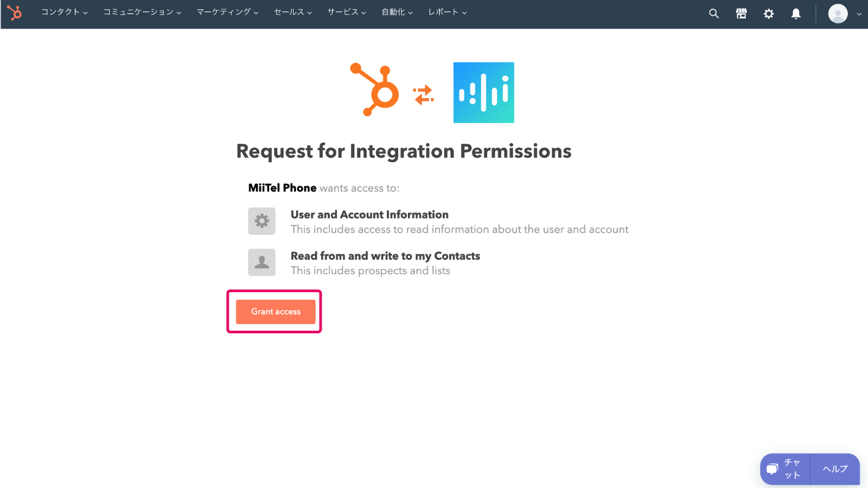Open the search magnifier icon
Image resolution: width=868 pixels, height=488 pixels.
click(x=714, y=14)
